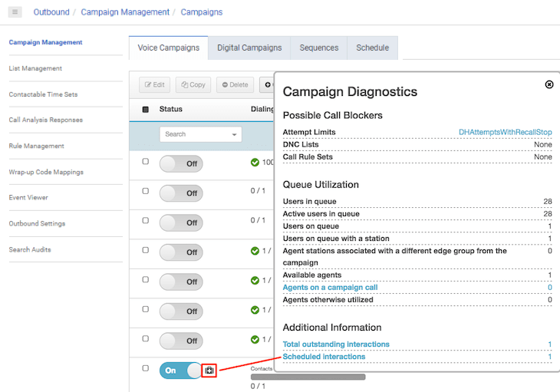Screen dimensions: 560x392
Task: Close the Campaign Diagnostics popup
Action: click(x=549, y=84)
